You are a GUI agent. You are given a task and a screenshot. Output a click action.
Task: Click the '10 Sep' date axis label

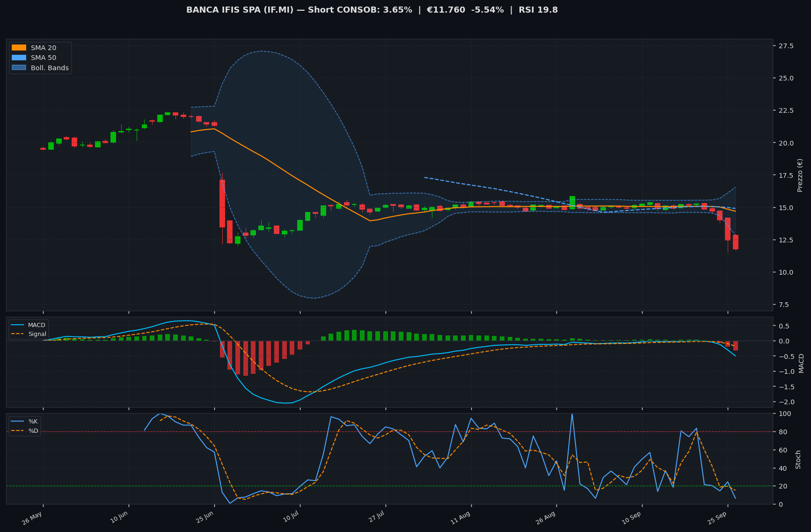tap(632, 518)
